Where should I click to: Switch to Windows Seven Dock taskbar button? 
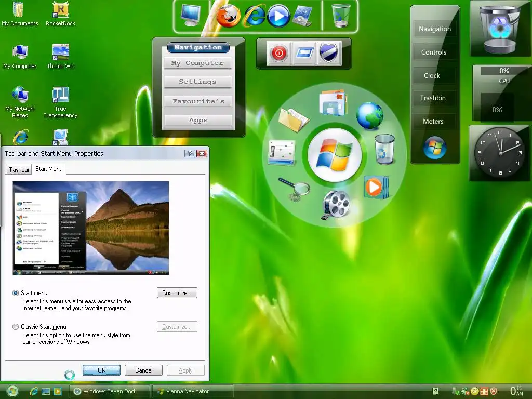pyautogui.click(x=110, y=391)
